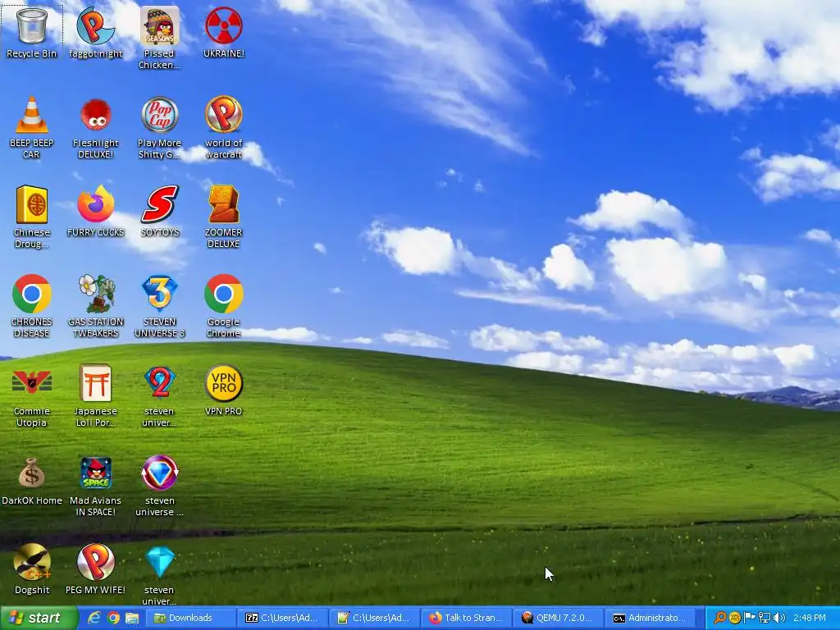Viewport: 840px width, 630px height.
Task: Switch to the Talk to Stran... Firefox window
Action: click(x=466, y=618)
